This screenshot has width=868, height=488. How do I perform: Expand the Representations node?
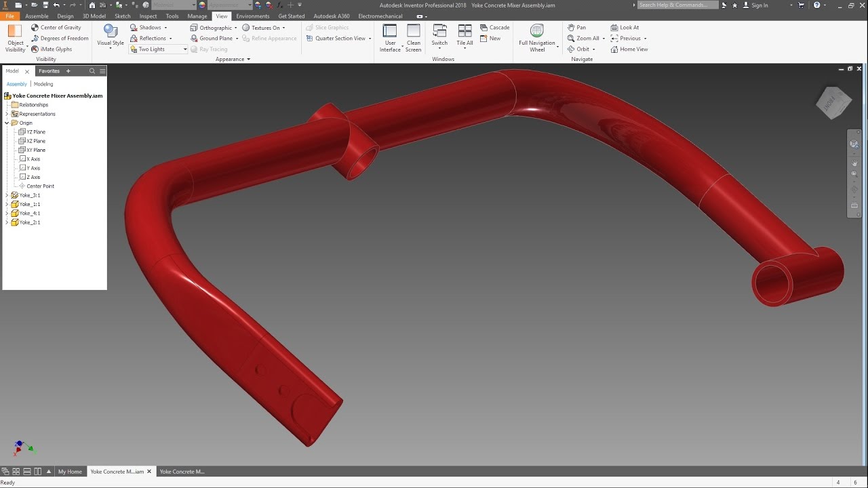click(7, 114)
